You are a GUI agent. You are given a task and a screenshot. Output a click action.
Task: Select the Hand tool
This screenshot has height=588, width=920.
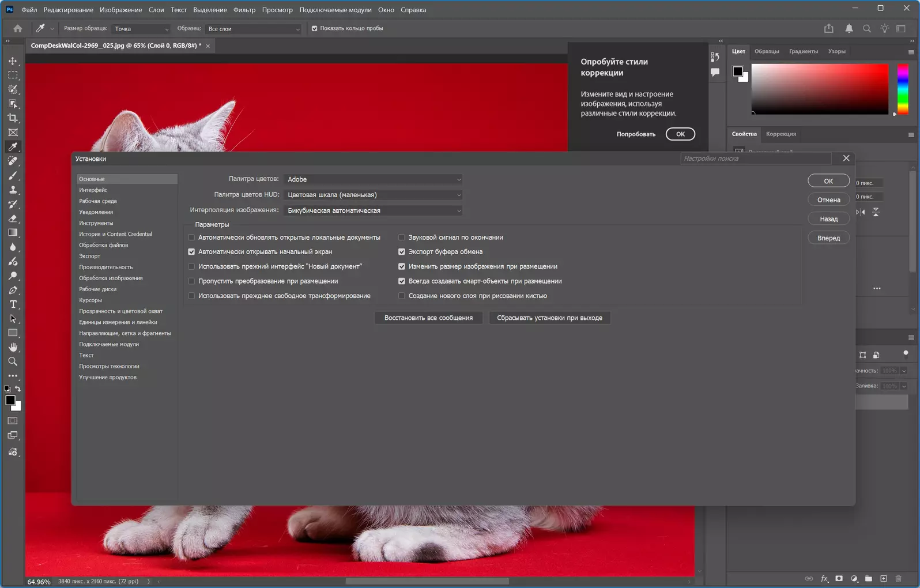pos(13,347)
